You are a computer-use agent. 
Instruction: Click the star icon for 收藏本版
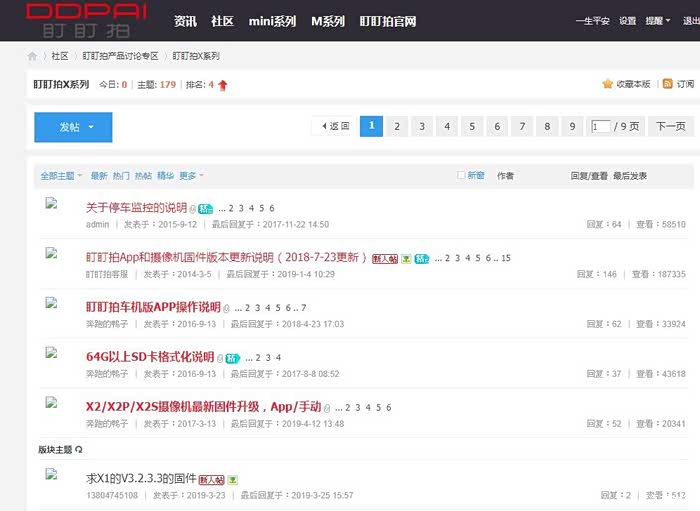click(x=607, y=84)
